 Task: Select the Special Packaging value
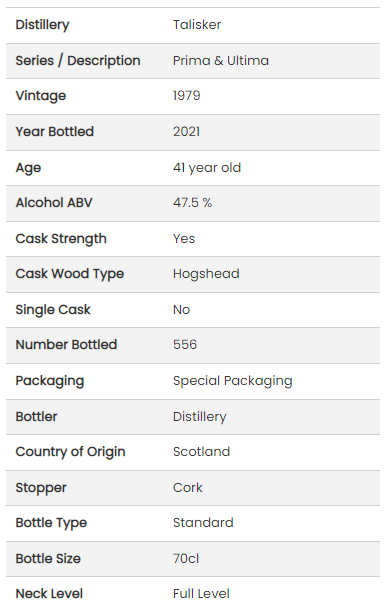[232, 381]
